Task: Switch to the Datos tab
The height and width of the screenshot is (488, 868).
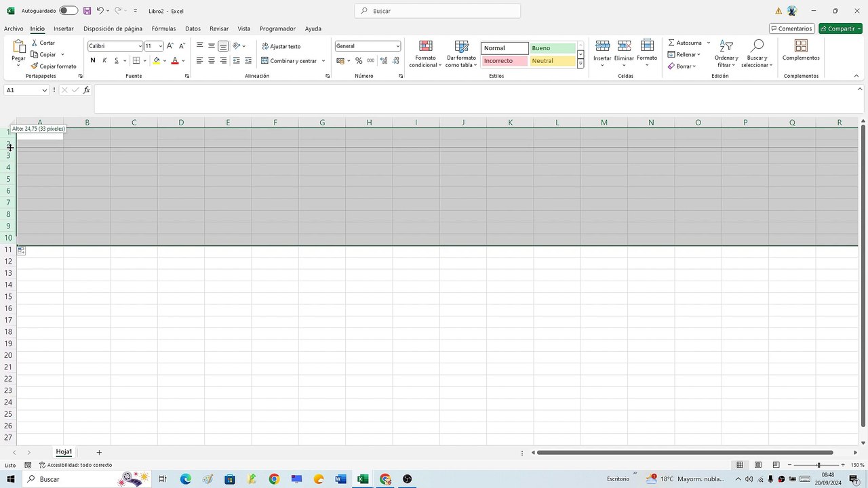Action: (193, 28)
